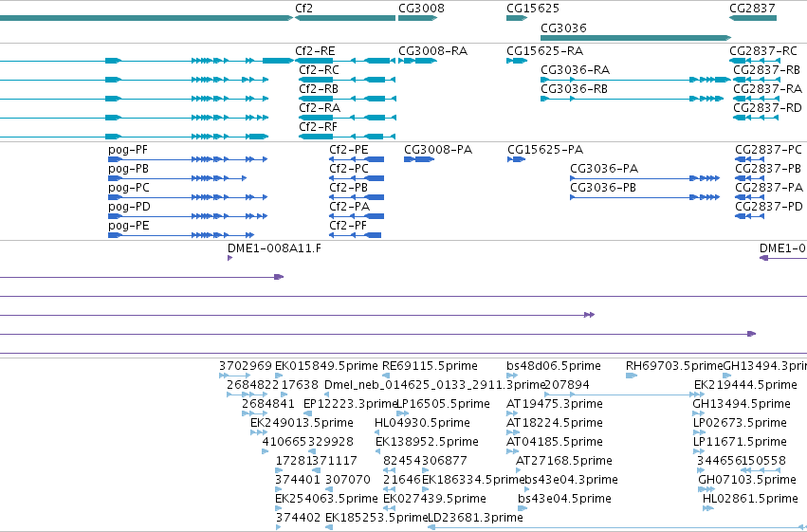Click the CG15625-RA transcript label
The image size is (807, 532).
tap(544, 51)
